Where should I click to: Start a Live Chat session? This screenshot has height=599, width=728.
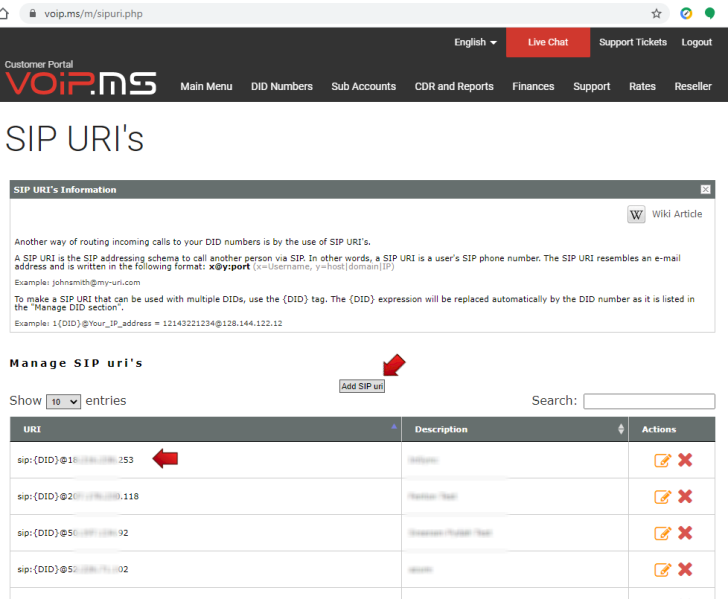548,42
